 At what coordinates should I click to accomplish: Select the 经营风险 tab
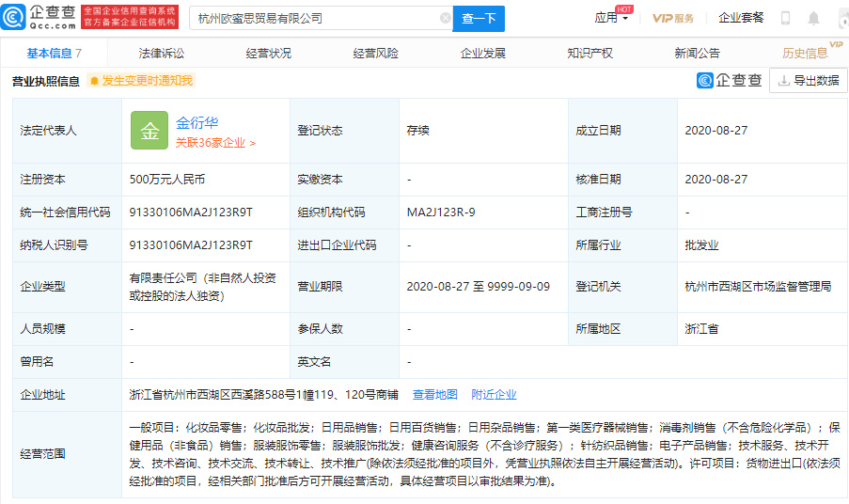(x=376, y=54)
